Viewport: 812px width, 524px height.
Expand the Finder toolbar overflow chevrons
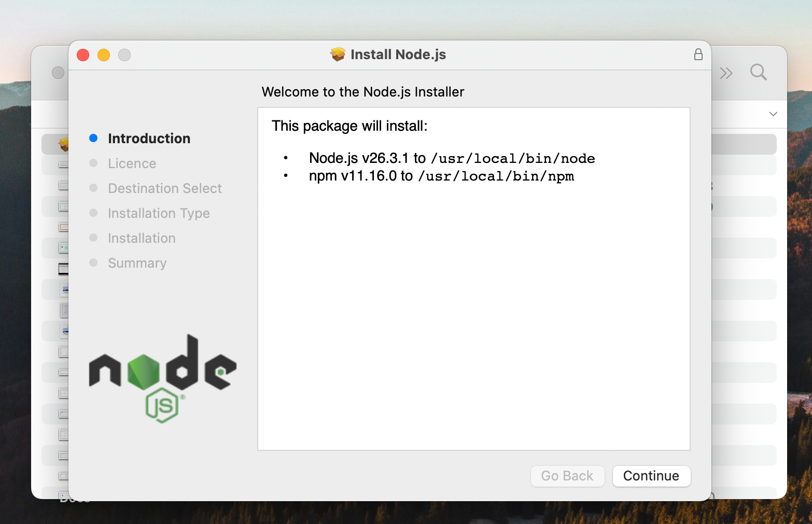coord(726,73)
